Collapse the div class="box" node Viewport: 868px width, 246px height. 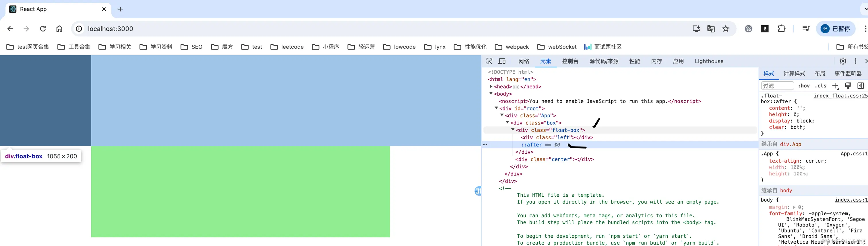[x=507, y=122]
